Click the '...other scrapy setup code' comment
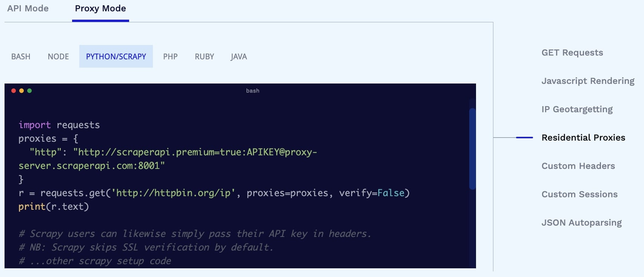 [x=95, y=261]
